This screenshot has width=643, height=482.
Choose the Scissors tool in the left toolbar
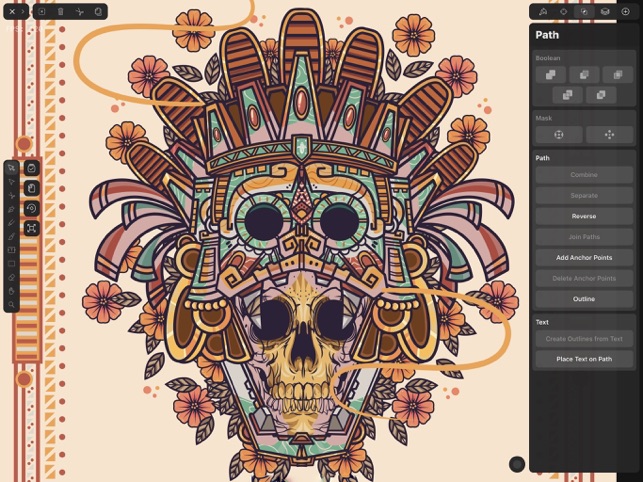pos(11,196)
